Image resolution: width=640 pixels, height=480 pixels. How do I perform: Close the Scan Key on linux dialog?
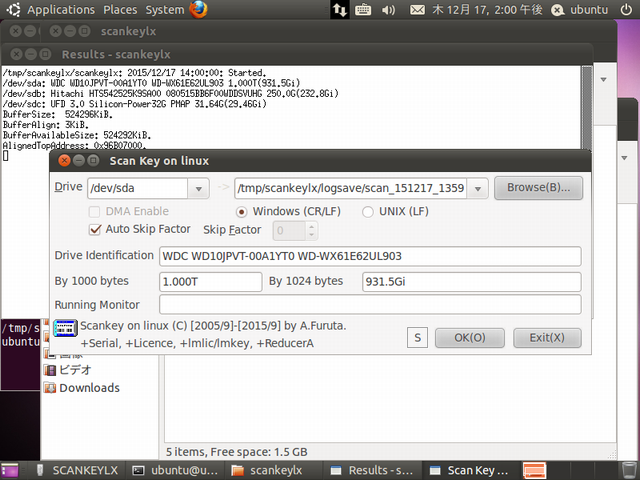(x=64, y=160)
